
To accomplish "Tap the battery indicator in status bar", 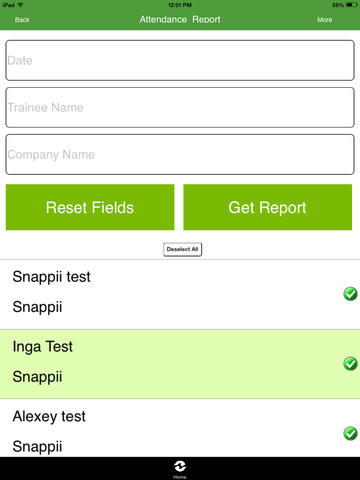I will pos(352,5).
